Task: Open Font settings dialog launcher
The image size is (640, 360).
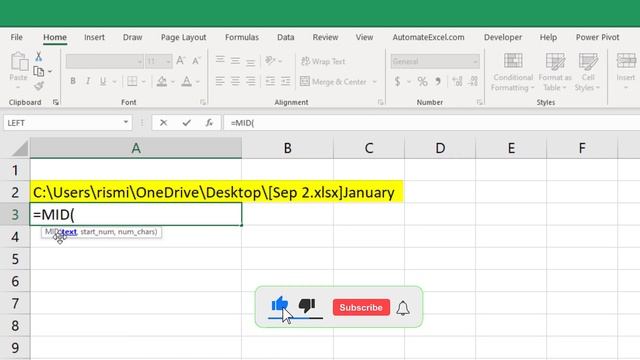Action: (x=203, y=102)
